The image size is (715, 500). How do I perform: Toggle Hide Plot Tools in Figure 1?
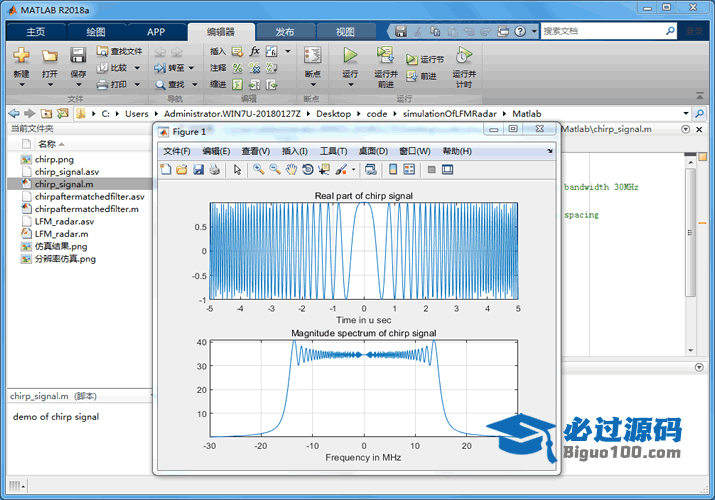tap(431, 170)
